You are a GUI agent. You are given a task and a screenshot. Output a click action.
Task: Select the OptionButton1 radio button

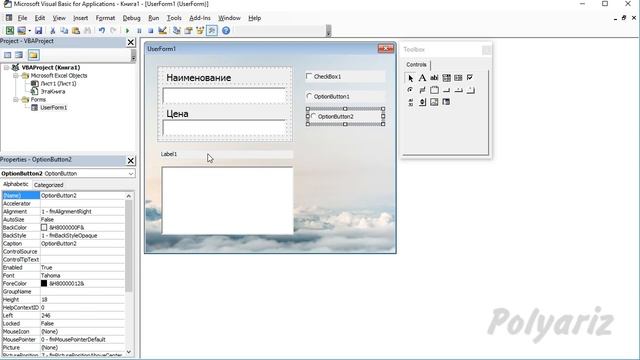[309, 96]
